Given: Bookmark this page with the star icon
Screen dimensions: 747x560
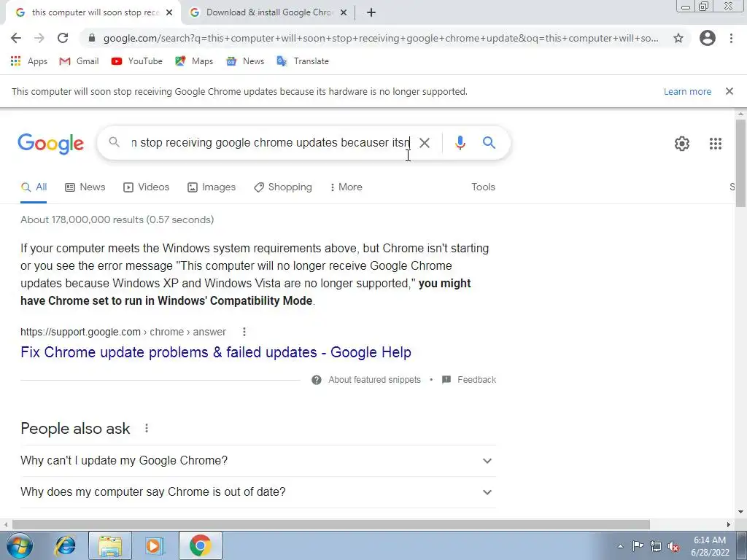Looking at the screenshot, I should (678, 38).
